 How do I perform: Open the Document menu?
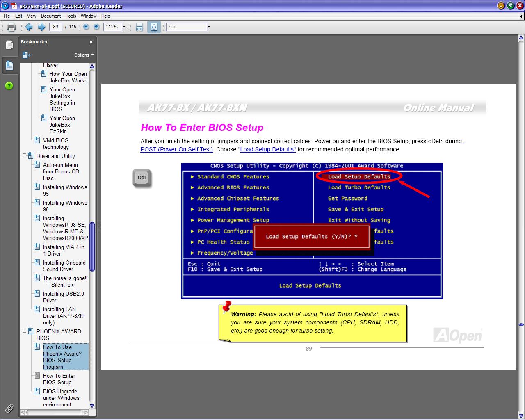(51, 16)
